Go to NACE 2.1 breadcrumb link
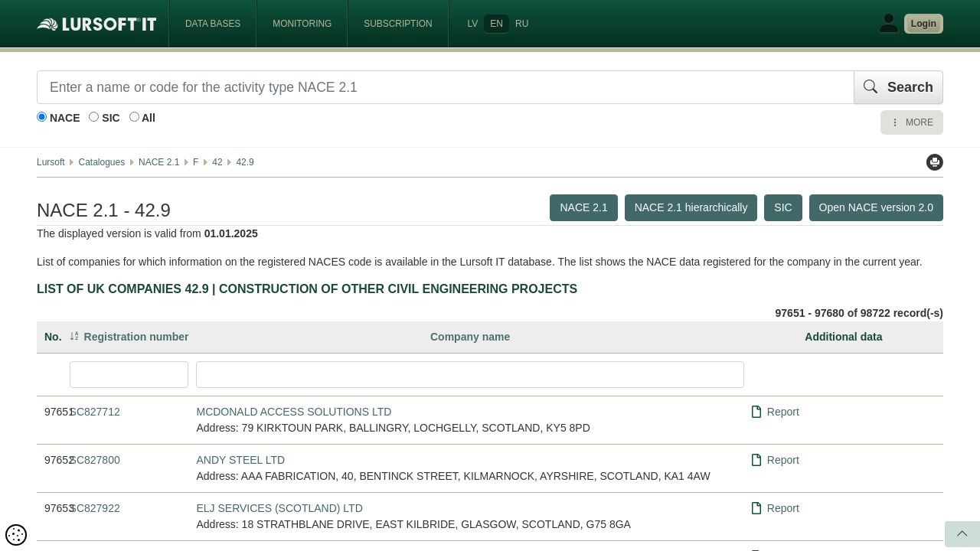This screenshot has height=551, width=980. (158, 162)
